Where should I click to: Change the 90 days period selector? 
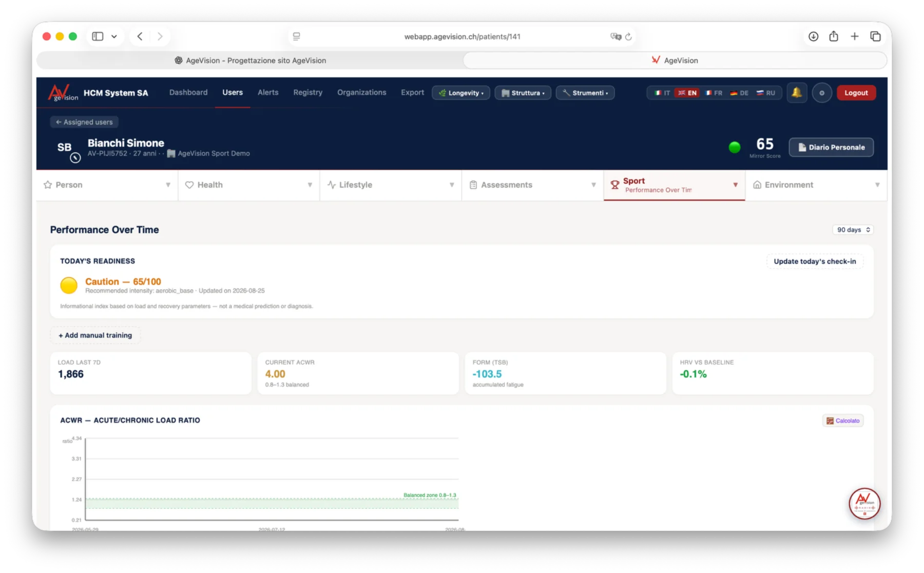click(x=853, y=230)
